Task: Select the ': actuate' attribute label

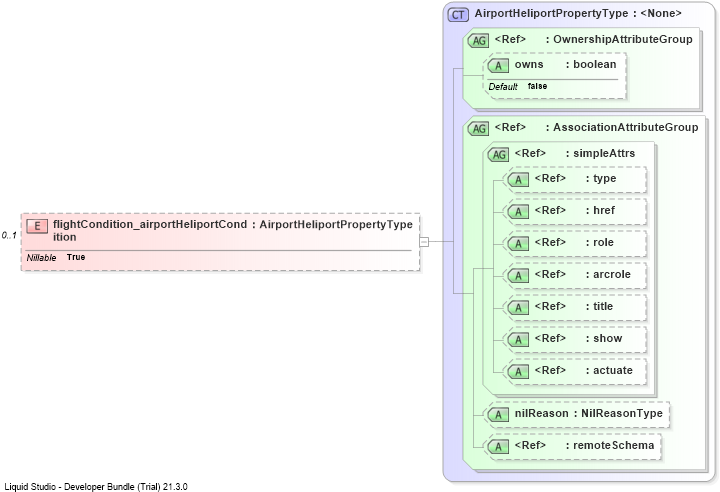Action: click(609, 370)
